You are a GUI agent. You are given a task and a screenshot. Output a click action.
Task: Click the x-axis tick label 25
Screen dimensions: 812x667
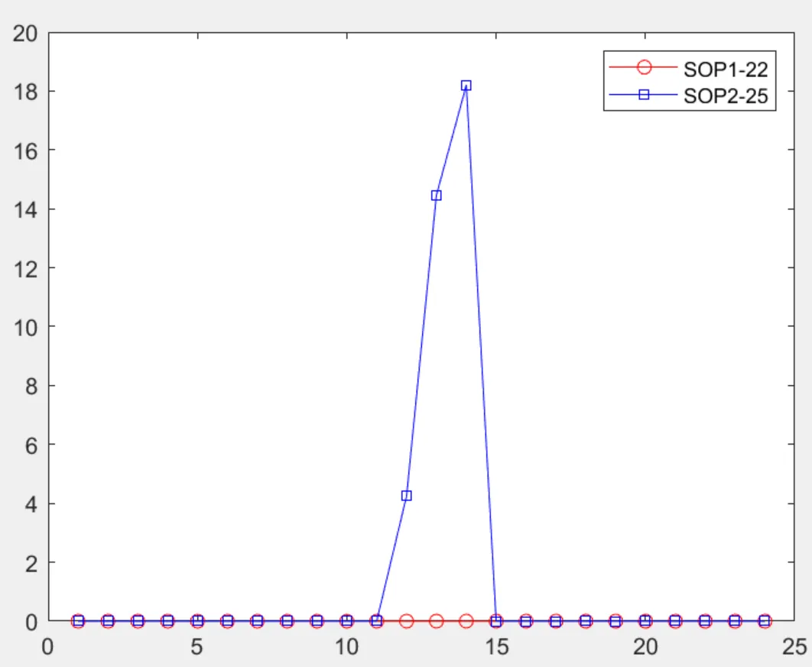(794, 647)
